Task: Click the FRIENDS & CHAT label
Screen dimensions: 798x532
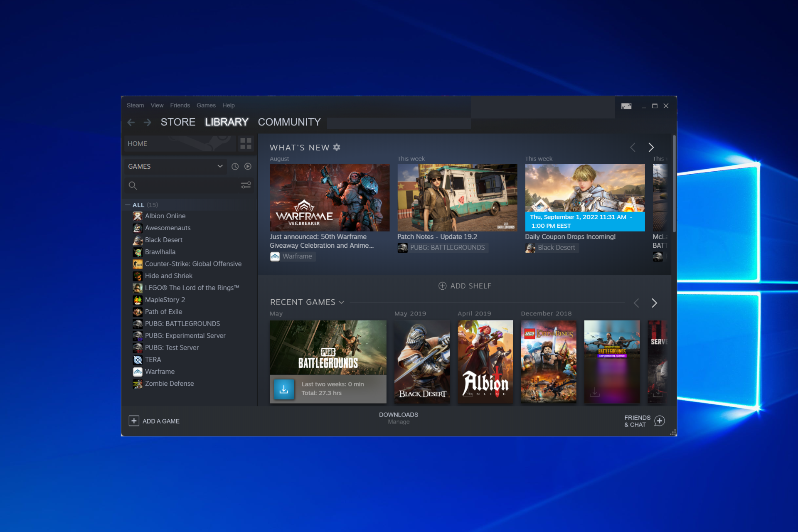Action: (637, 421)
